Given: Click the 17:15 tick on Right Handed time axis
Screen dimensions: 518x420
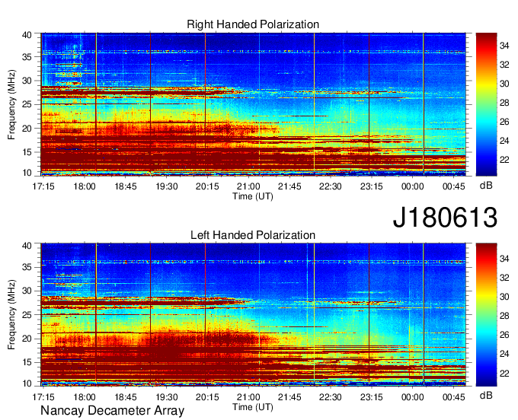Looking at the screenshot, I should coord(43,186).
